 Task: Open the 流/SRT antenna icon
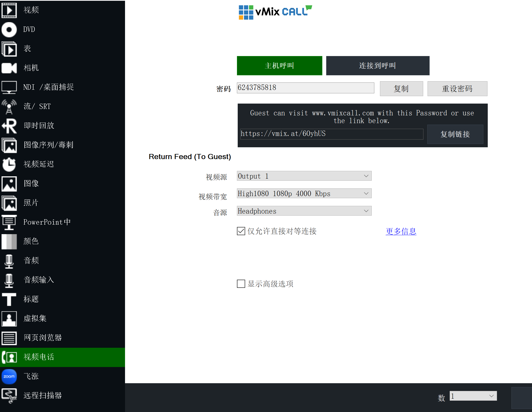click(9, 107)
